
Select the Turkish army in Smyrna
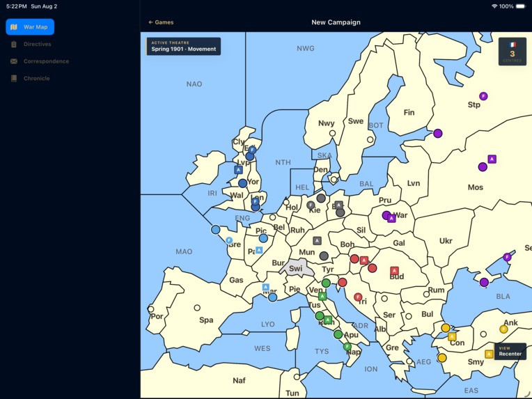[489, 354]
